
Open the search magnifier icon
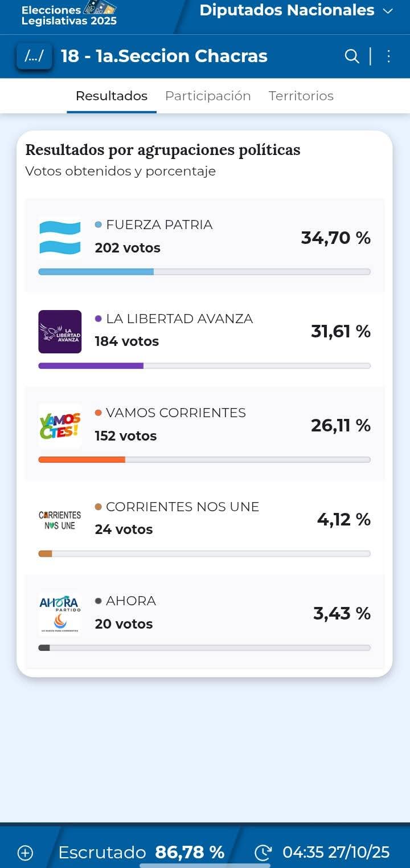[x=352, y=56]
